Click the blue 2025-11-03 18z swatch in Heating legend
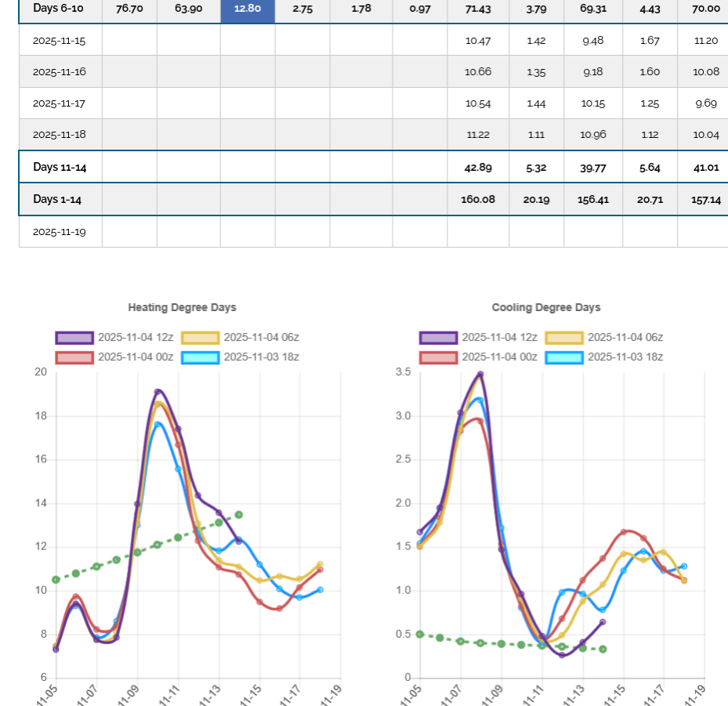 coord(200,357)
